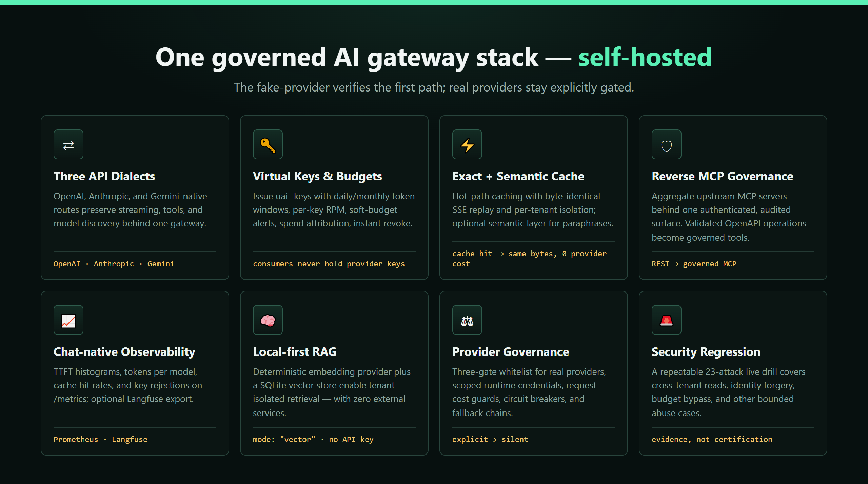Click the description starting 'Aggregate upstream MCP servers'
Image resolution: width=868 pixels, height=484 pixels.
click(x=729, y=217)
